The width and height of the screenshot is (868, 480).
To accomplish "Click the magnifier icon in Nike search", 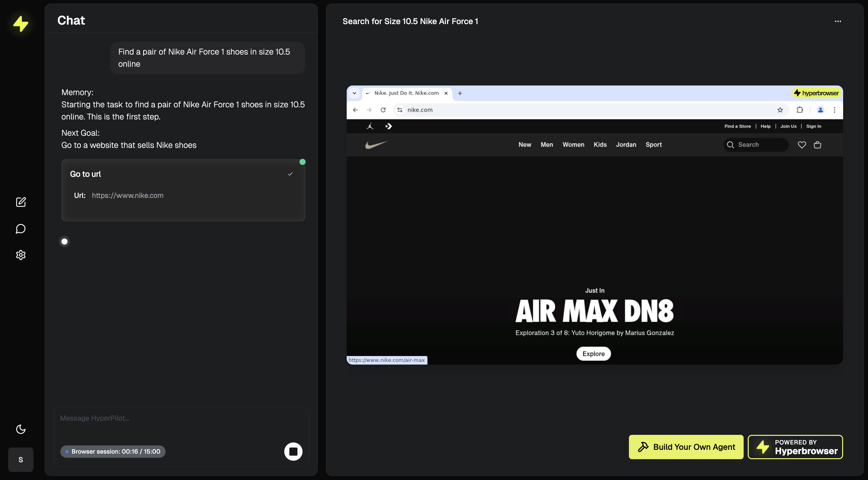I will 730,145.
